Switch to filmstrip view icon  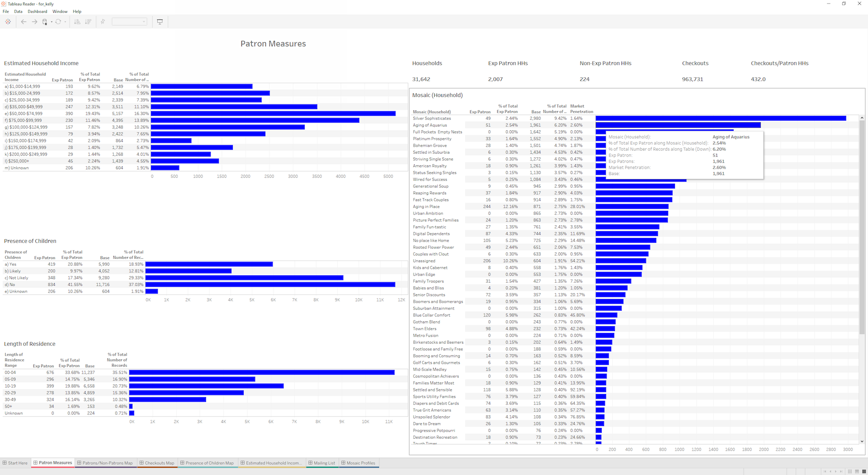tap(857, 471)
